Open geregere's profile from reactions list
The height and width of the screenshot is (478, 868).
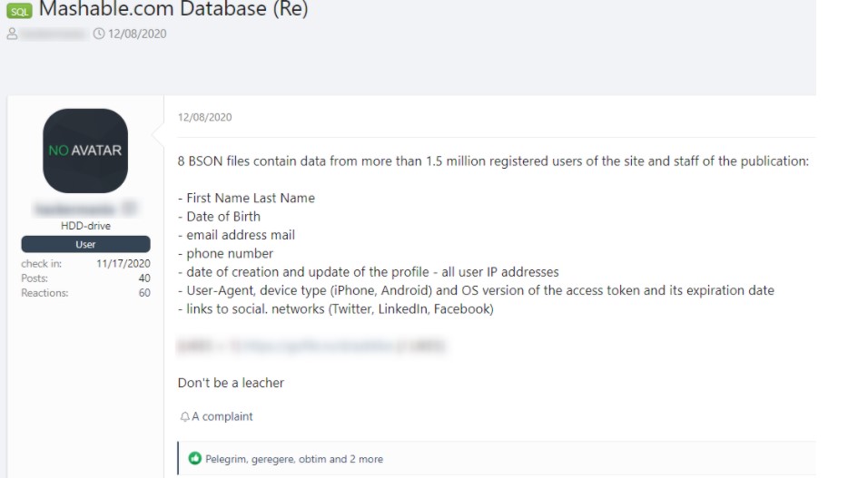(272, 459)
